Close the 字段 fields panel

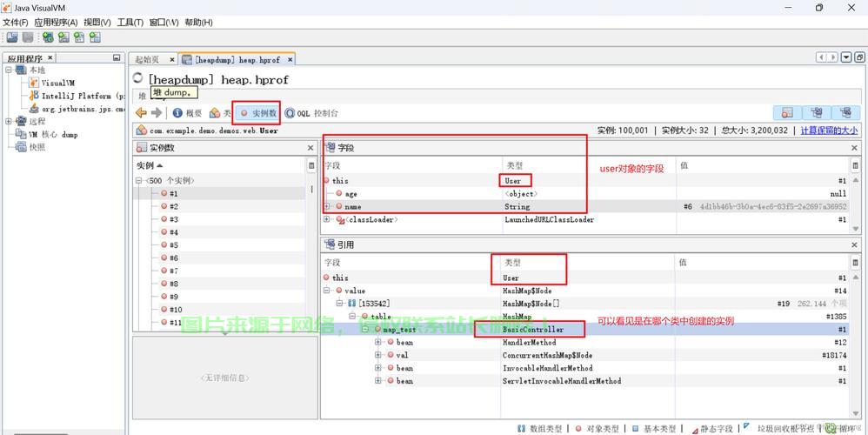tap(854, 148)
